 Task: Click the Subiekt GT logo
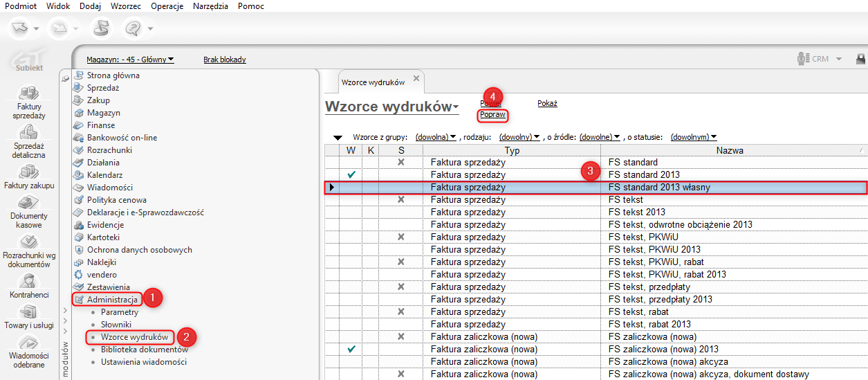[29, 60]
